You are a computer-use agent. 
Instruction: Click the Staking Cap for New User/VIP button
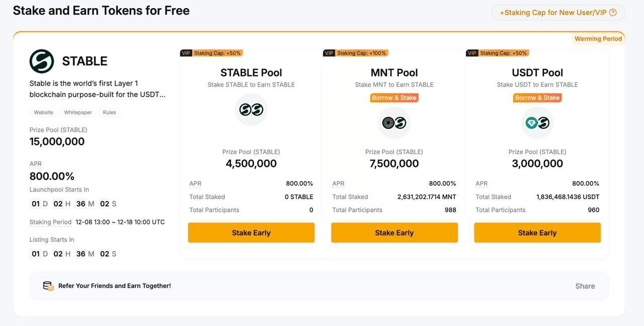553,13
